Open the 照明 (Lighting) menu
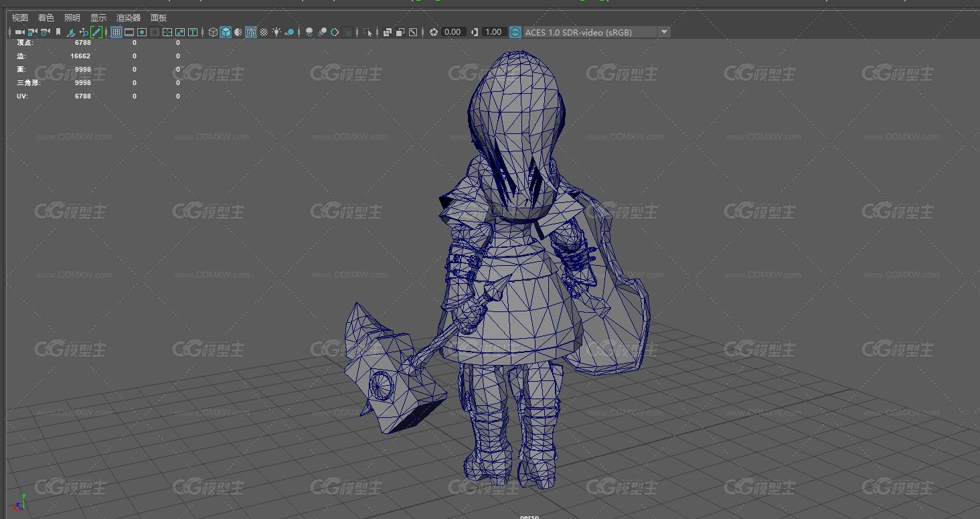 pos(72,18)
